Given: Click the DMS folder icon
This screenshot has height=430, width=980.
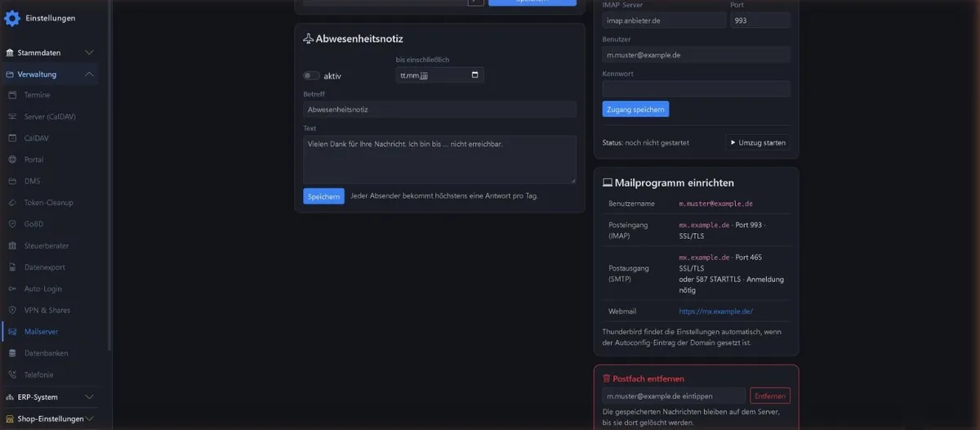Looking at the screenshot, I should pos(12,181).
